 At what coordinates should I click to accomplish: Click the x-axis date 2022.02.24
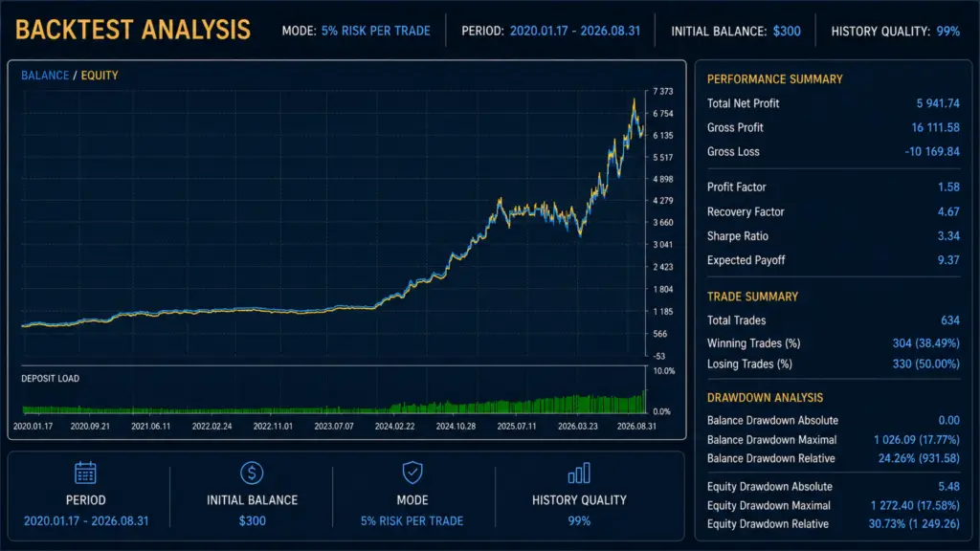212,426
